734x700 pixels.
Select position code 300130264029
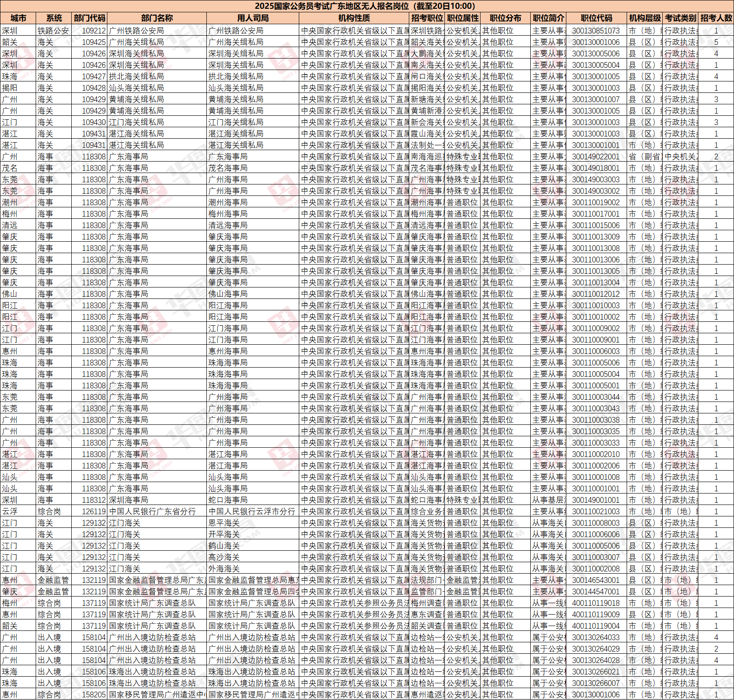(596, 649)
